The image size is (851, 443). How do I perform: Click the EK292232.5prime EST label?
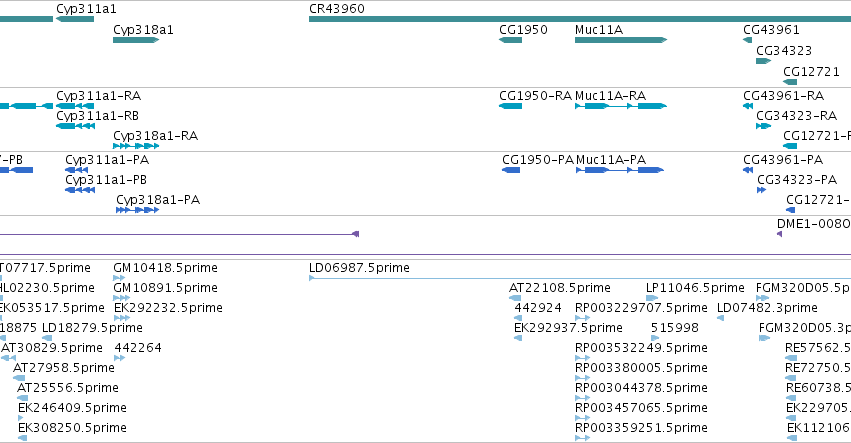pyautogui.click(x=168, y=308)
